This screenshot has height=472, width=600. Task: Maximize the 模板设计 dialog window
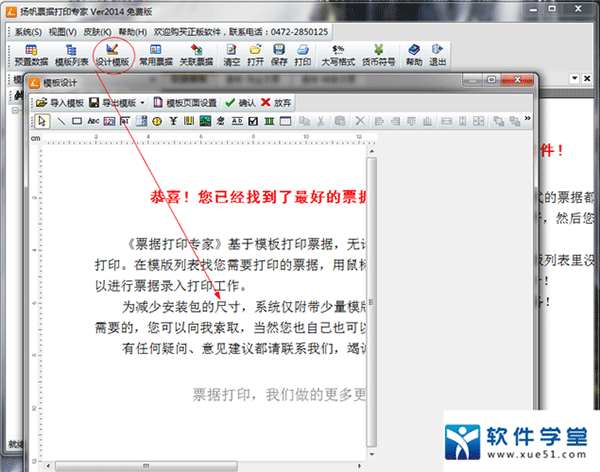click(492, 80)
